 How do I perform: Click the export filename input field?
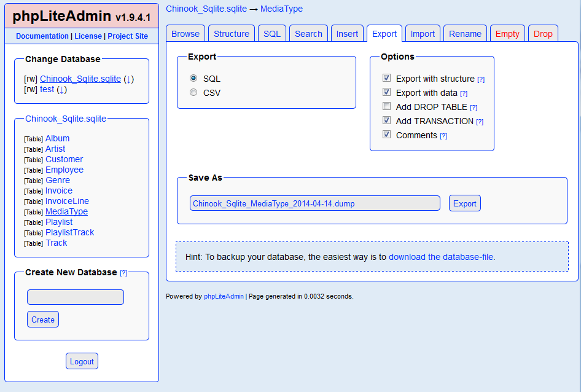coord(315,203)
